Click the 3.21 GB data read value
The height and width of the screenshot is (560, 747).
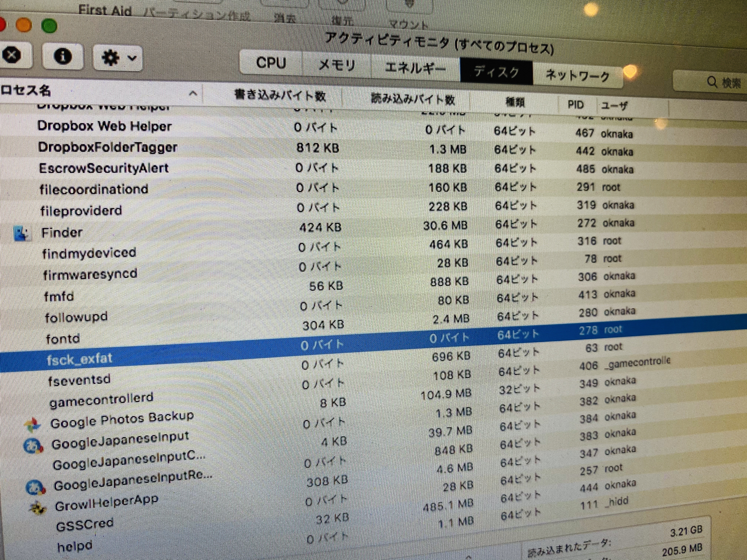point(686,531)
